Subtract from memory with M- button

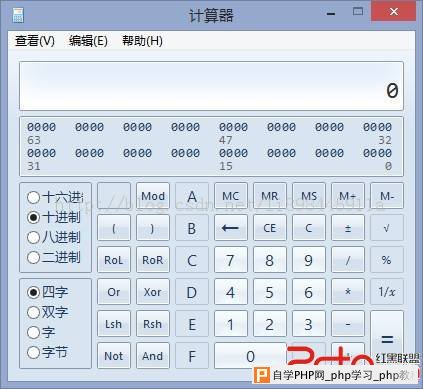[x=387, y=196]
